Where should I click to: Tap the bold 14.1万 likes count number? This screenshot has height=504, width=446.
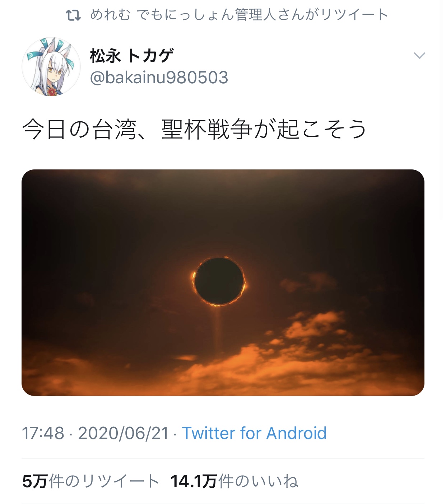click(x=194, y=481)
